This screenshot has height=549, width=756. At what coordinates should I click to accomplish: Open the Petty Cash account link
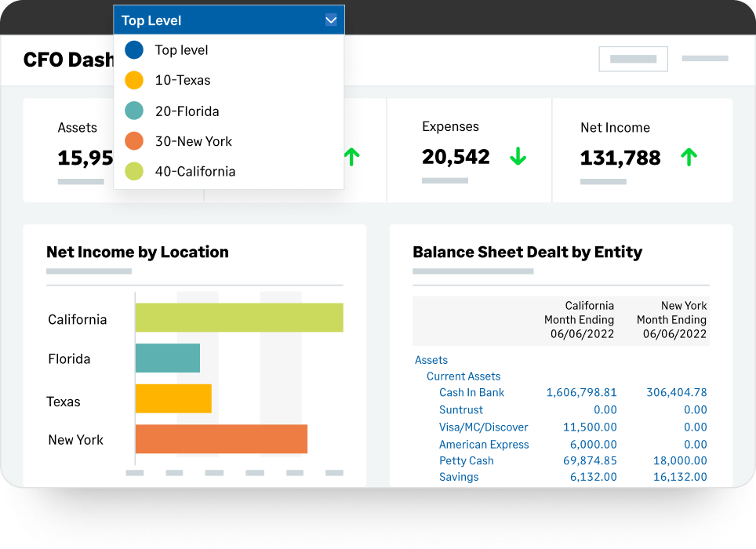click(466, 460)
